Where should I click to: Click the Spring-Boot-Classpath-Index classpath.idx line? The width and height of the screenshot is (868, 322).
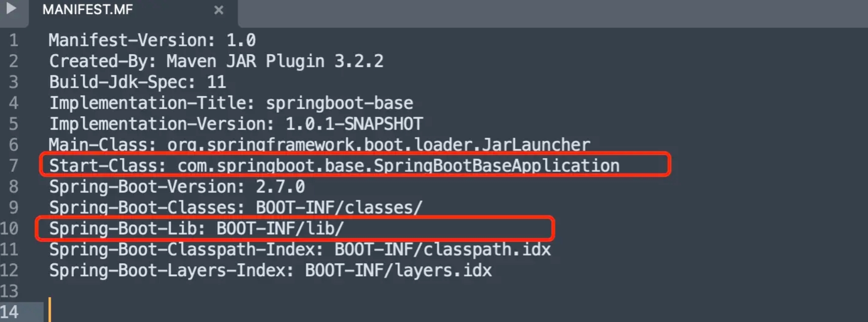(x=299, y=250)
